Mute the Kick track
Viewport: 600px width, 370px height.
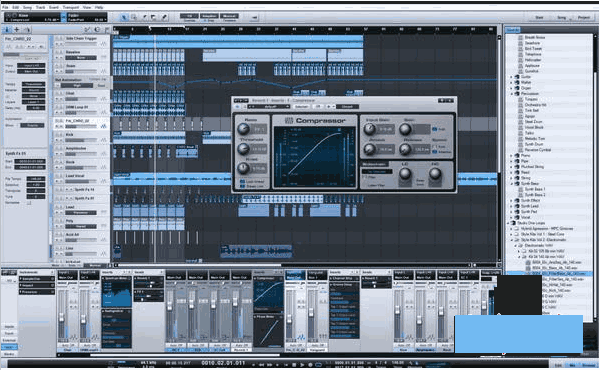[57, 135]
